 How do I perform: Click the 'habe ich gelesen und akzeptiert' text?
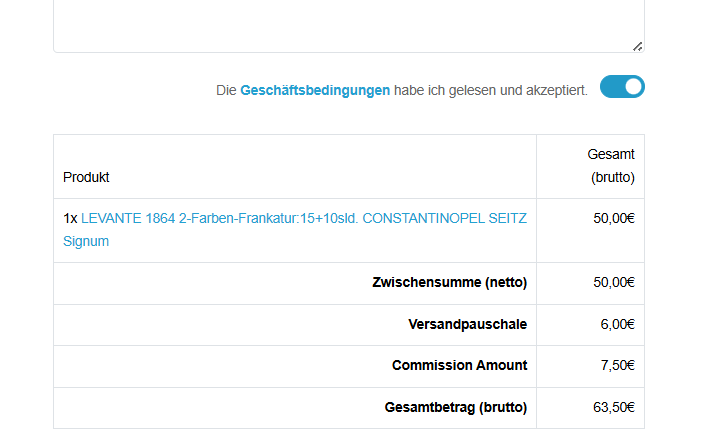click(490, 90)
